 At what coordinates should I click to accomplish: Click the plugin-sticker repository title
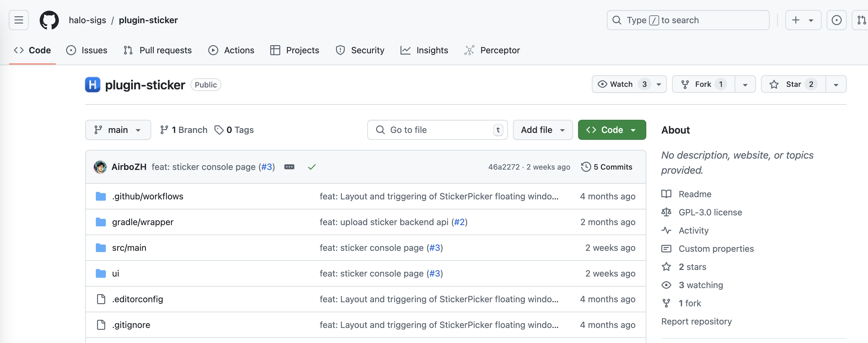tap(145, 85)
